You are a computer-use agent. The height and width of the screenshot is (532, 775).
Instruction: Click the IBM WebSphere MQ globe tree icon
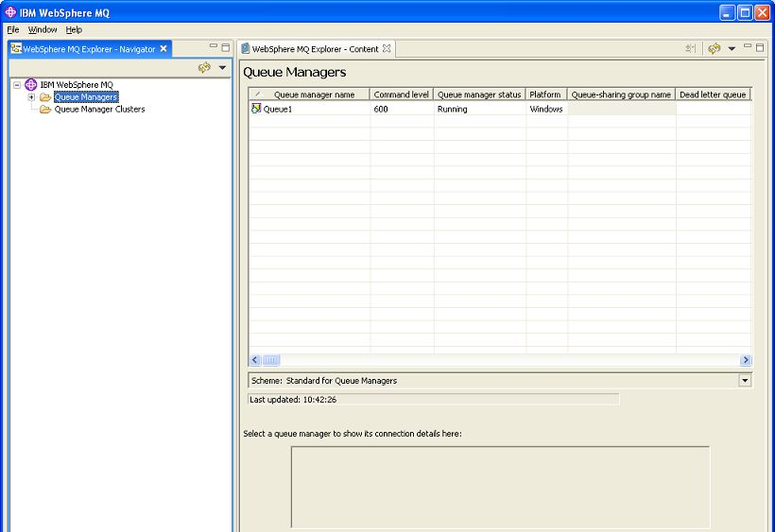[30, 84]
